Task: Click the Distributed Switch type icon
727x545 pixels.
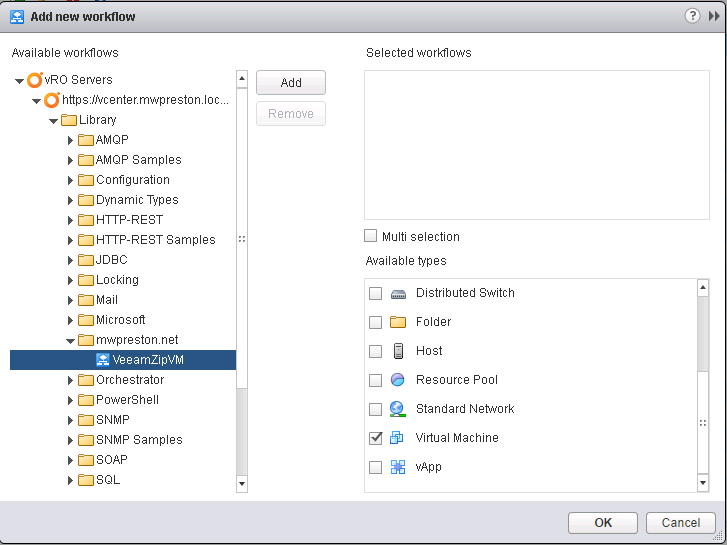Action: pos(398,294)
